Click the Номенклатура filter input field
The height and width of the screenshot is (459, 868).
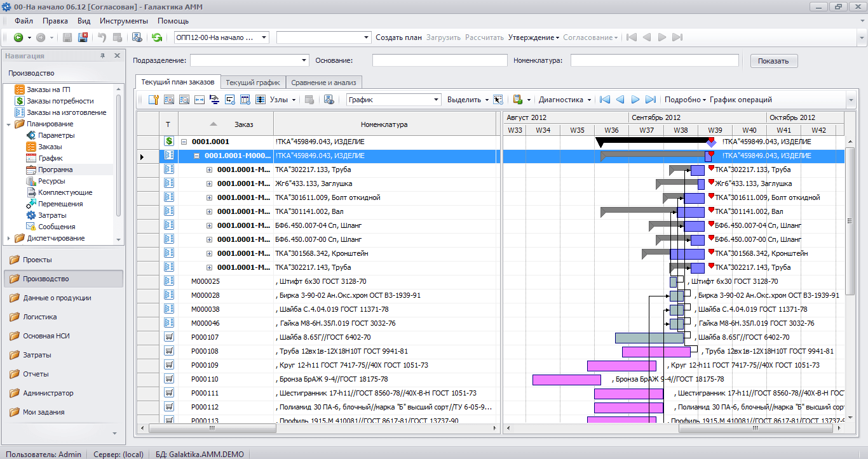(654, 61)
